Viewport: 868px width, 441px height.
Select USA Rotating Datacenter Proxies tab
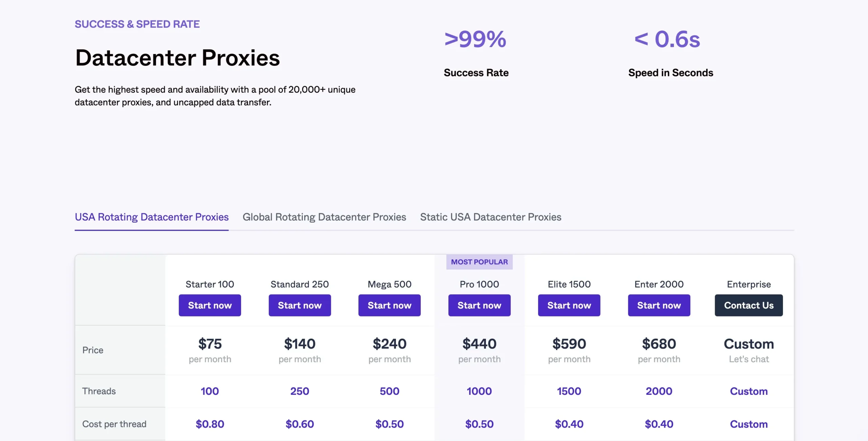click(x=152, y=217)
